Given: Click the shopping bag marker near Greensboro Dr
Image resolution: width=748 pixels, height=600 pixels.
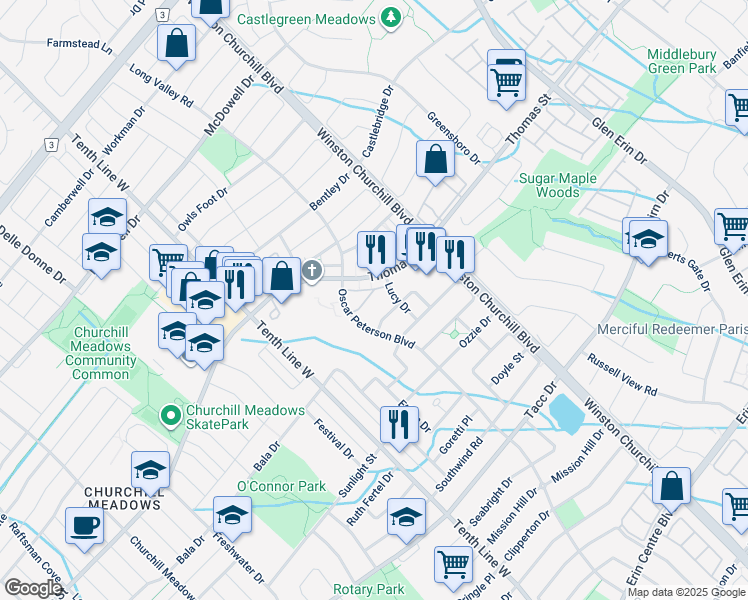Looking at the screenshot, I should [x=435, y=160].
